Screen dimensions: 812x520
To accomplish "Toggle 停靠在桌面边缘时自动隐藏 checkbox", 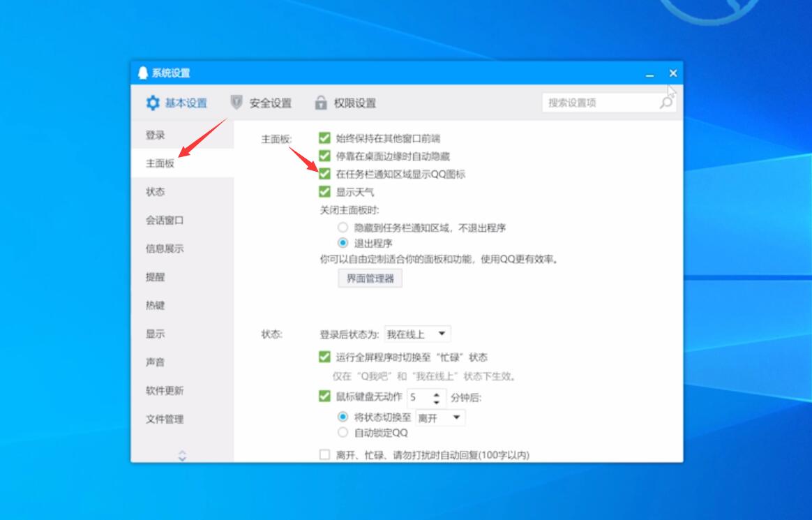I will click(x=324, y=156).
